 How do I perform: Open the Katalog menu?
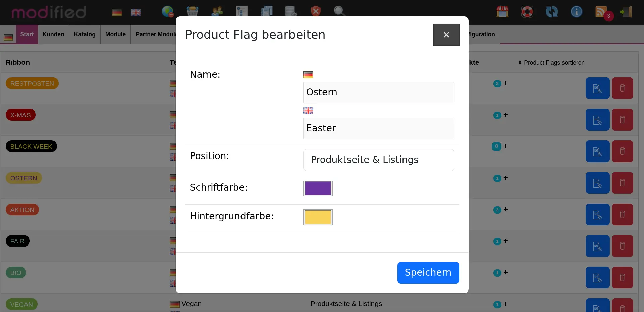point(85,34)
